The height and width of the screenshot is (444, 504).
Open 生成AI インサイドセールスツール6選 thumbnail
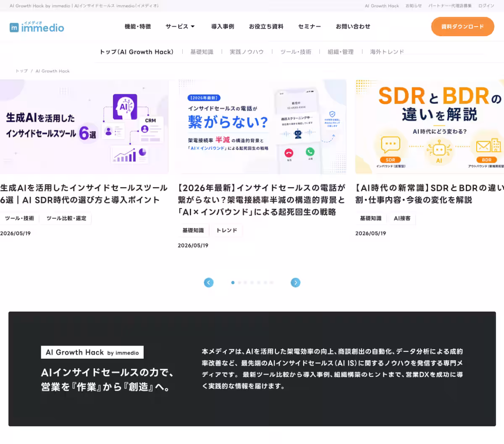(x=84, y=127)
